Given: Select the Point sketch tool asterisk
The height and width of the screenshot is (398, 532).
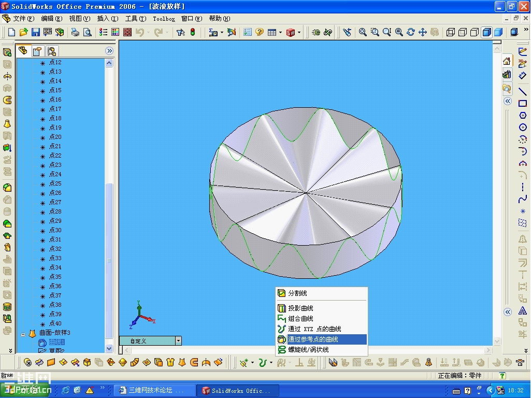Looking at the screenshot, I should pyautogui.click(x=523, y=211).
